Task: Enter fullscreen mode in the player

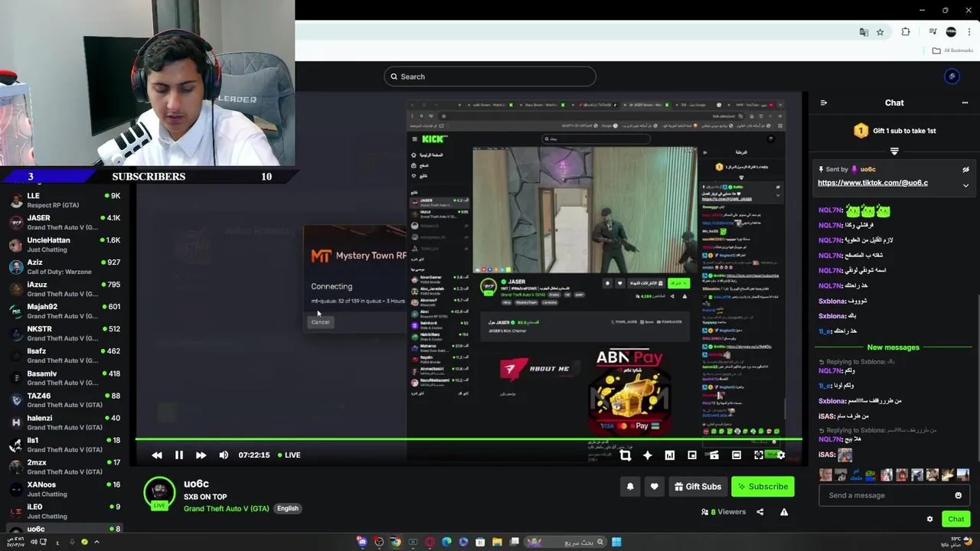Action: [x=759, y=455]
